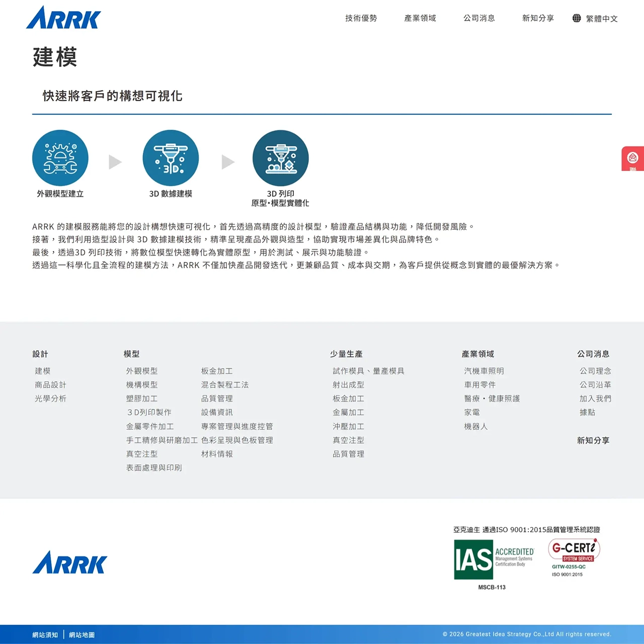
Task: Open 家電 footer link
Action: pos(472,412)
